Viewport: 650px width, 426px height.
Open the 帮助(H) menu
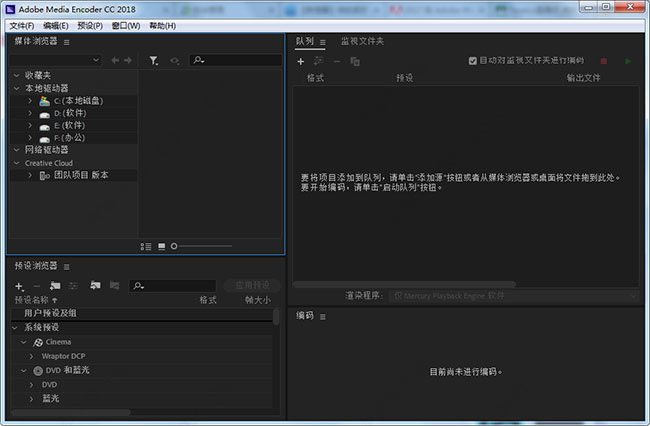tap(162, 26)
